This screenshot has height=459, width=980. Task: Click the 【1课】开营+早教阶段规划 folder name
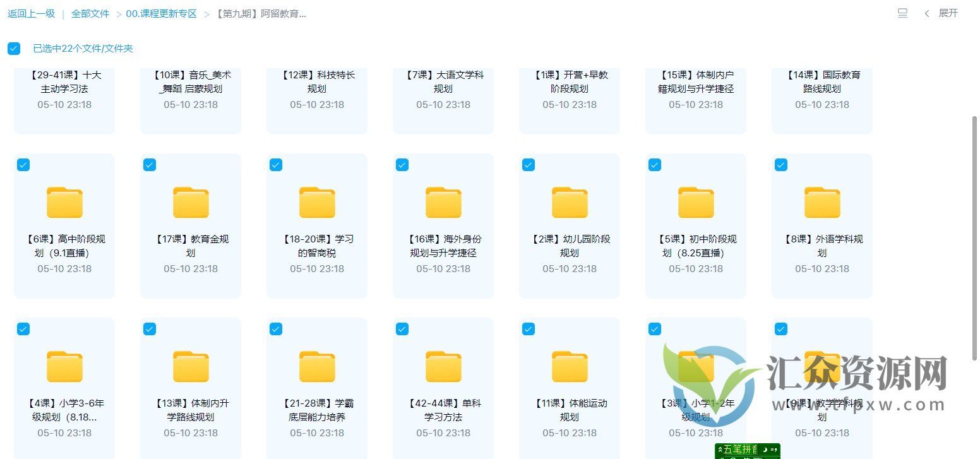pos(570,82)
